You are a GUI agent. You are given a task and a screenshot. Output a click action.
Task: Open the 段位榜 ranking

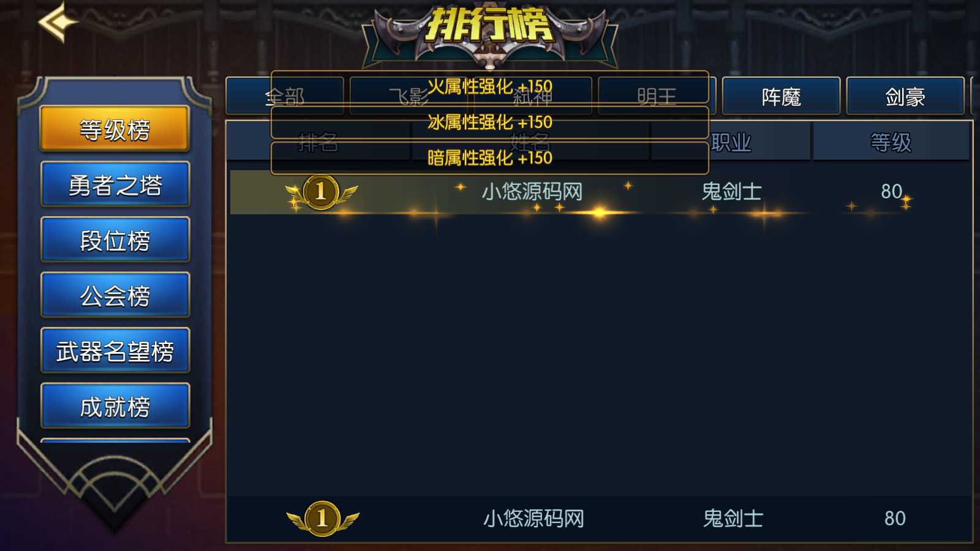pyautogui.click(x=115, y=240)
